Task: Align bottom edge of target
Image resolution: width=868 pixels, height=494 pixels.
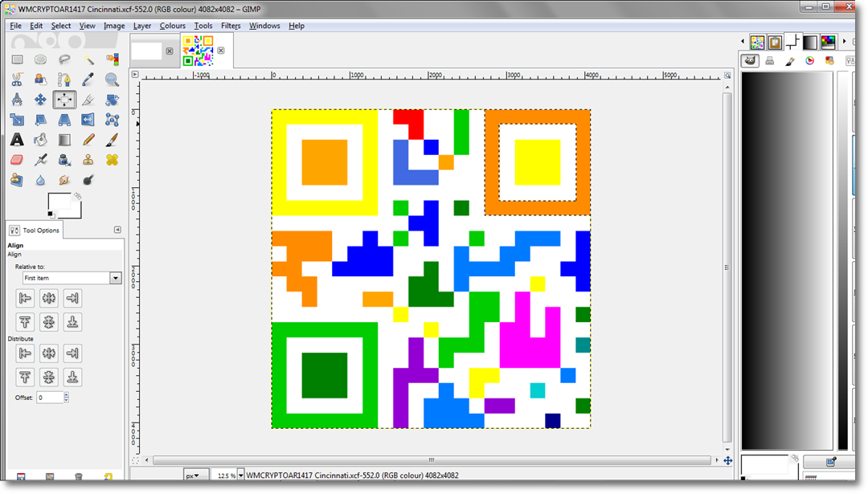Action: [72, 322]
